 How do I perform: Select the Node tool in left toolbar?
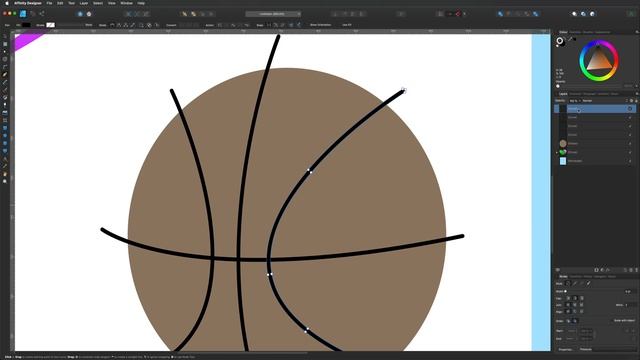click(5, 51)
